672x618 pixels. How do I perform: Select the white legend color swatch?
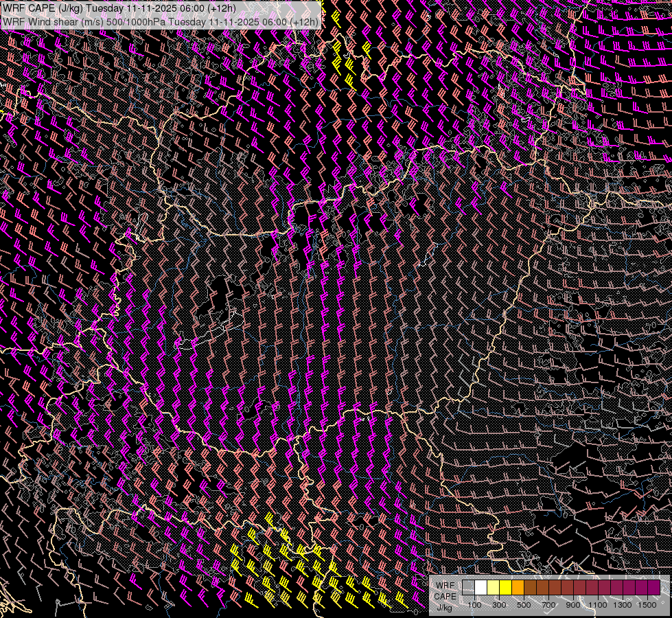pos(481,587)
